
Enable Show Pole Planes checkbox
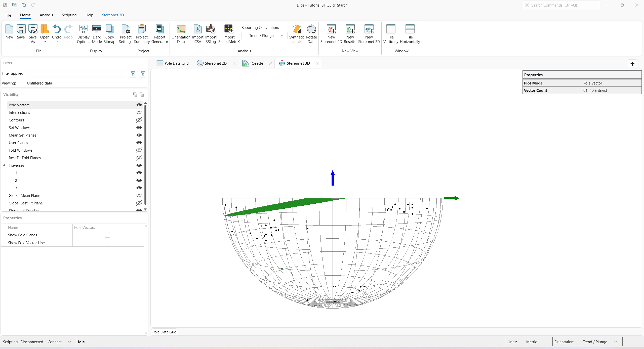pyautogui.click(x=107, y=235)
